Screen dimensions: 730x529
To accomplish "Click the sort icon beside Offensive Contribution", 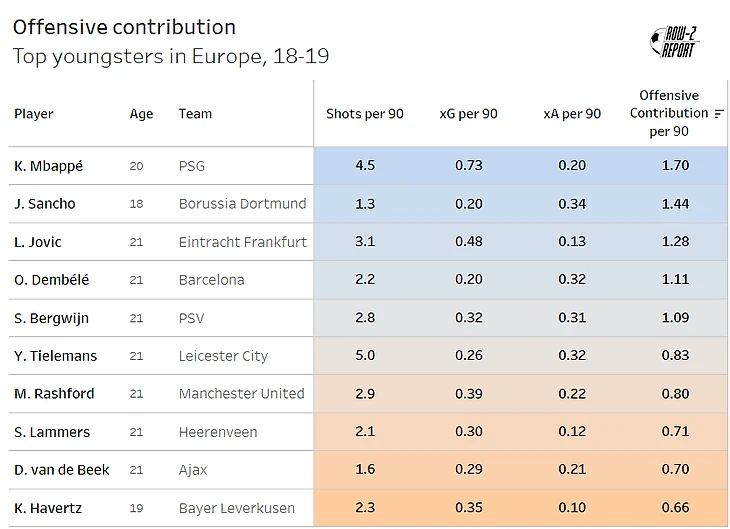I will 719,114.
